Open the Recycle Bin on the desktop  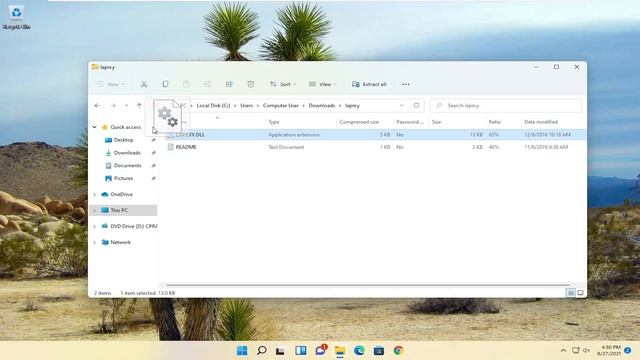coord(16,17)
